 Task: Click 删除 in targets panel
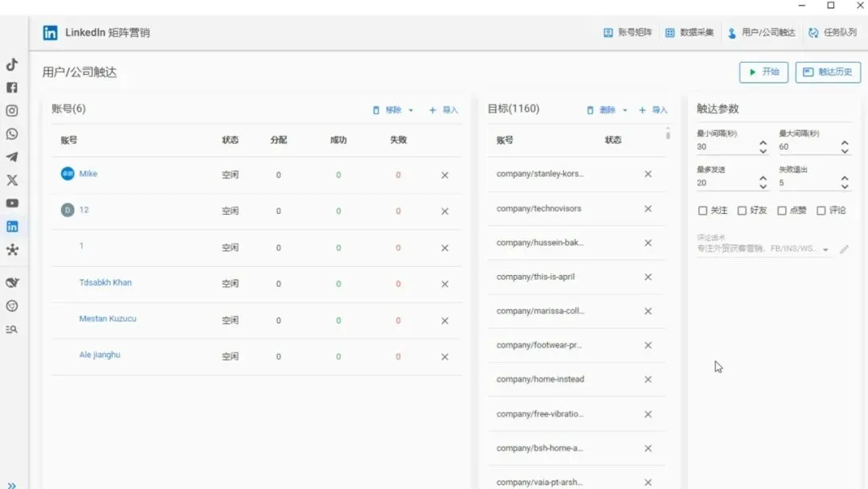[602, 110]
